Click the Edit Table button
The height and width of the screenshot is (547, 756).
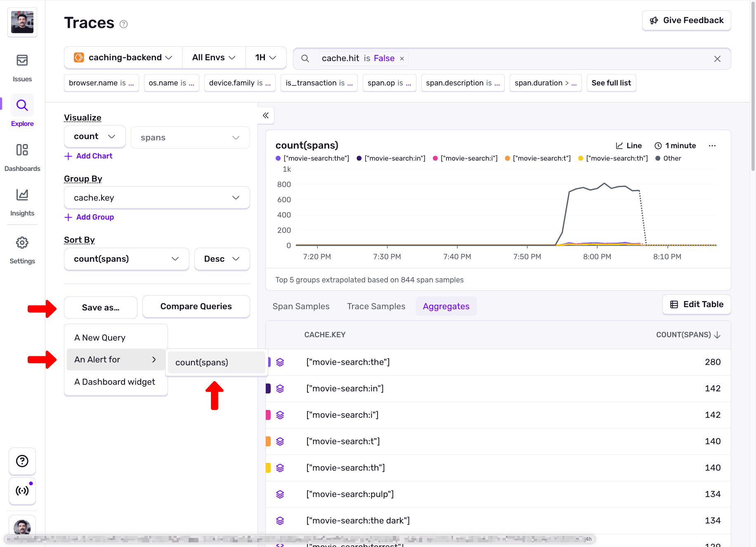click(697, 304)
